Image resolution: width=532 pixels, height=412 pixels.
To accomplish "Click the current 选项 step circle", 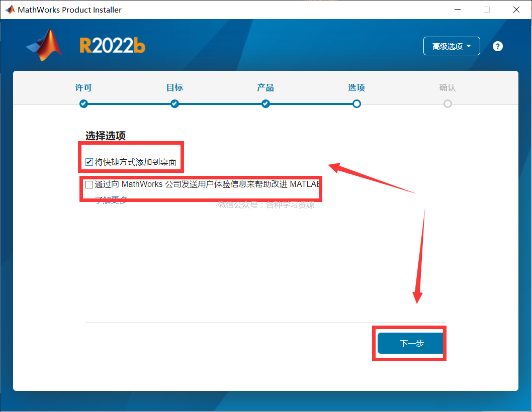I will [x=357, y=104].
